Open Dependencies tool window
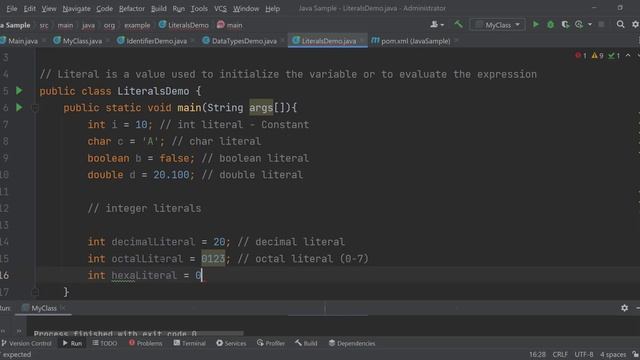This screenshot has height=360, width=640. (352, 343)
